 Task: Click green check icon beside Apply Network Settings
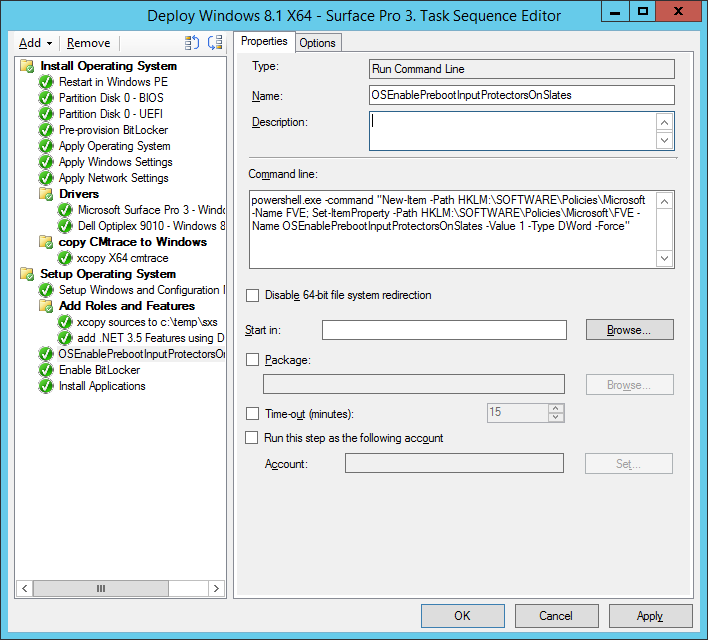tap(46, 178)
